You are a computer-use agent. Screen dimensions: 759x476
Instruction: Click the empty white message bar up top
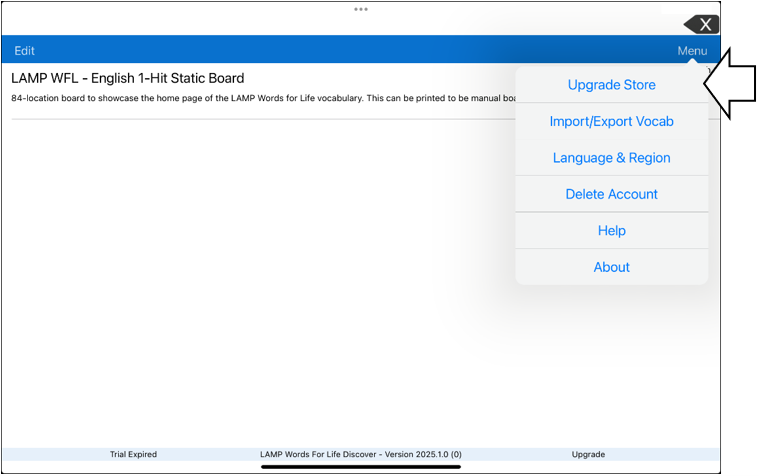tap(340, 24)
